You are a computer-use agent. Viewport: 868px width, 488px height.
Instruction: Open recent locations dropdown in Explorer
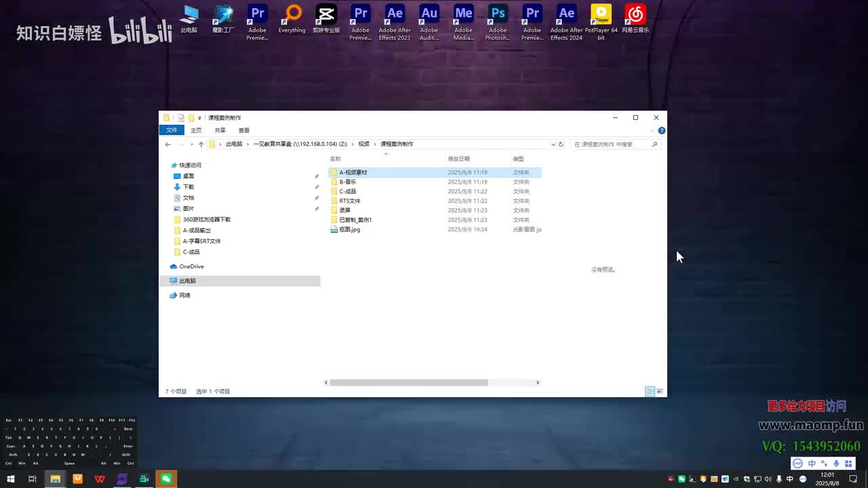[192, 144]
